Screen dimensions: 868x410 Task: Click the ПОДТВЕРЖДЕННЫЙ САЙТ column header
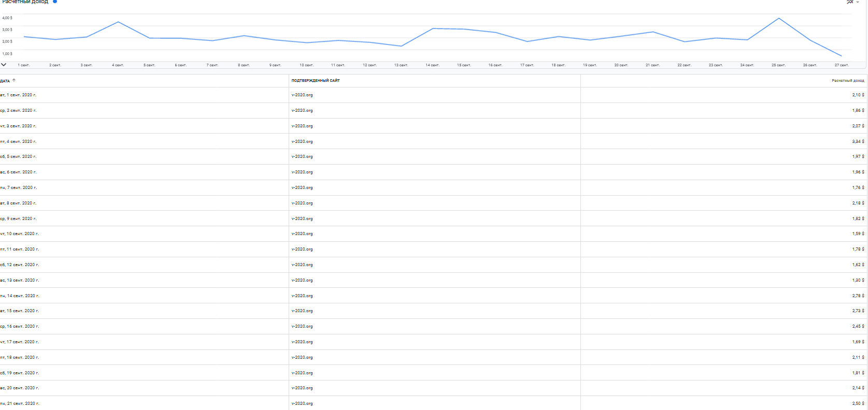[x=316, y=81]
